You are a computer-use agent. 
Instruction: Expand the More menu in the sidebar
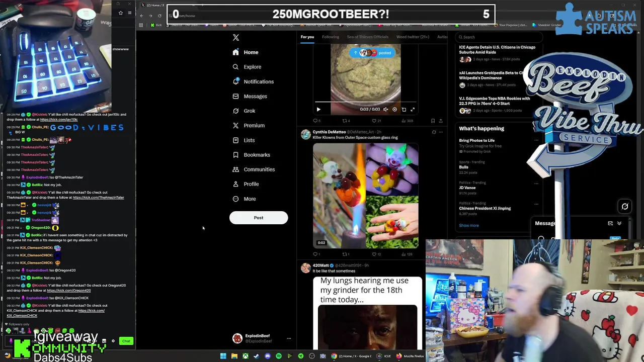pos(244,199)
